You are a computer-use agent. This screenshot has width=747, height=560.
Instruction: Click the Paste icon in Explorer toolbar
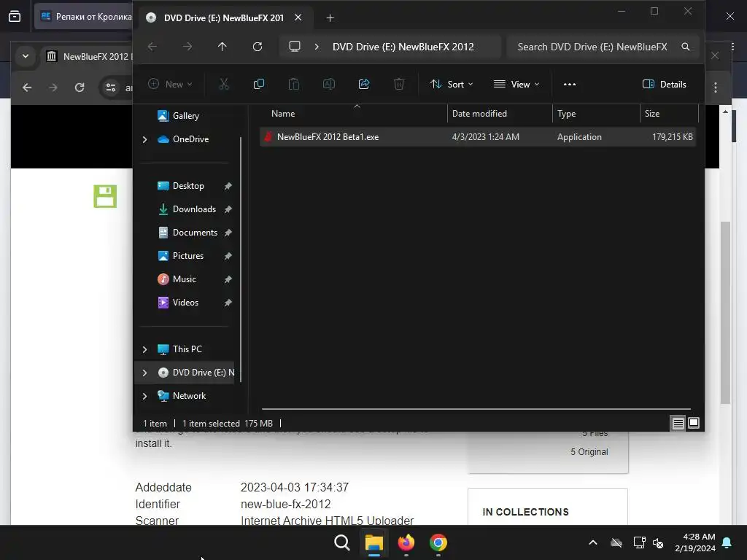(294, 85)
